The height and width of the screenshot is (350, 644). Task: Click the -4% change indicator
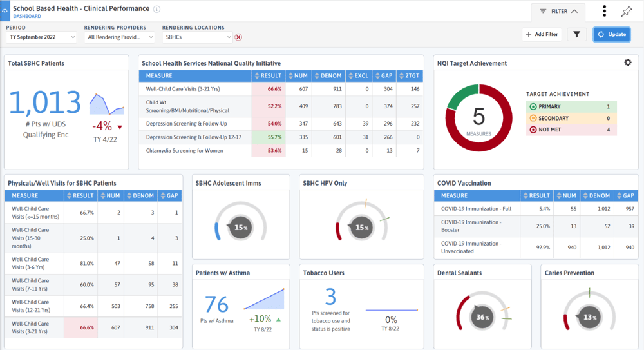[107, 126]
